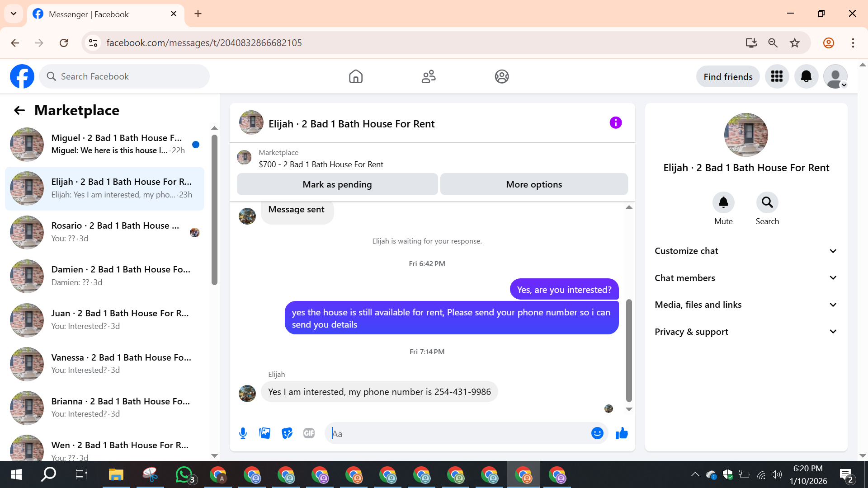The image size is (868, 488).
Task: Toggle the conversation information panel icon
Action: click(615, 123)
